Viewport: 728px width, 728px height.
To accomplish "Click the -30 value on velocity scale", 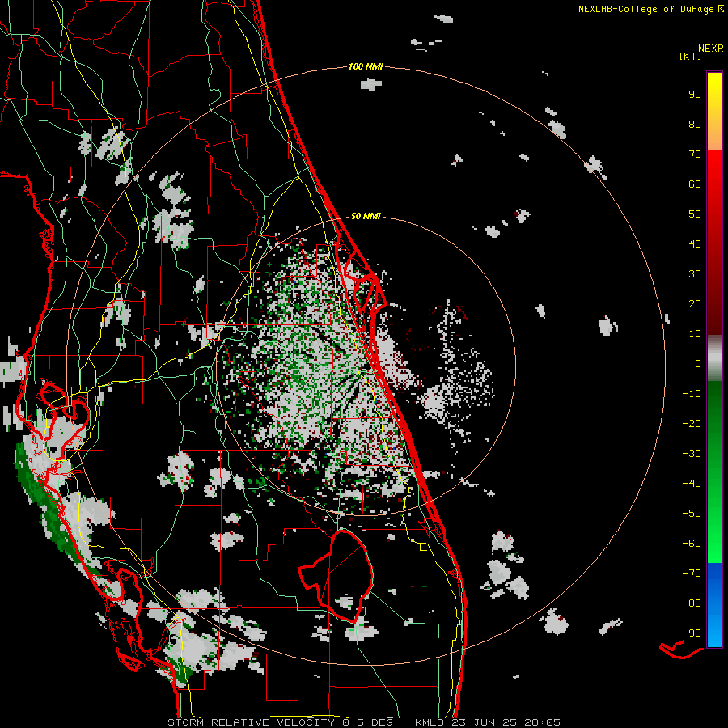I will 692,454.
